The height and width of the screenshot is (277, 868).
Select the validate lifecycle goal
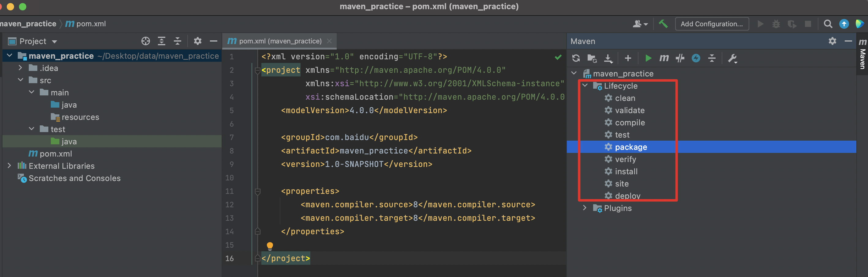(x=630, y=110)
